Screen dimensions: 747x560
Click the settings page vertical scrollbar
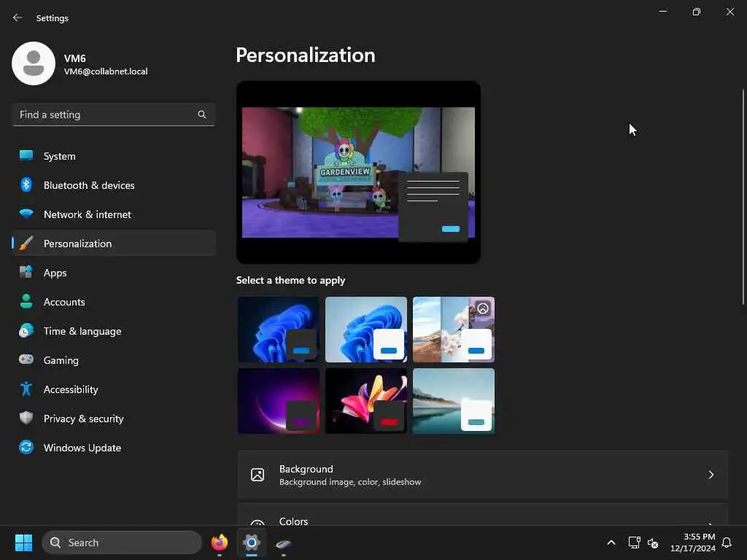743,196
